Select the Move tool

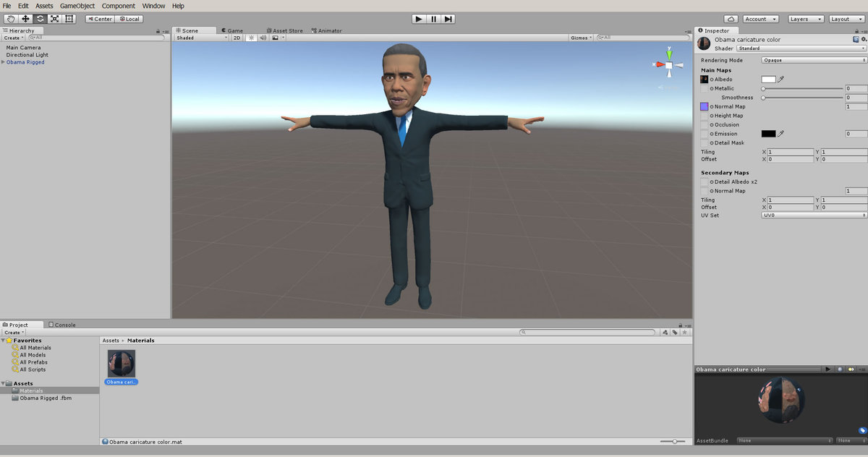25,19
